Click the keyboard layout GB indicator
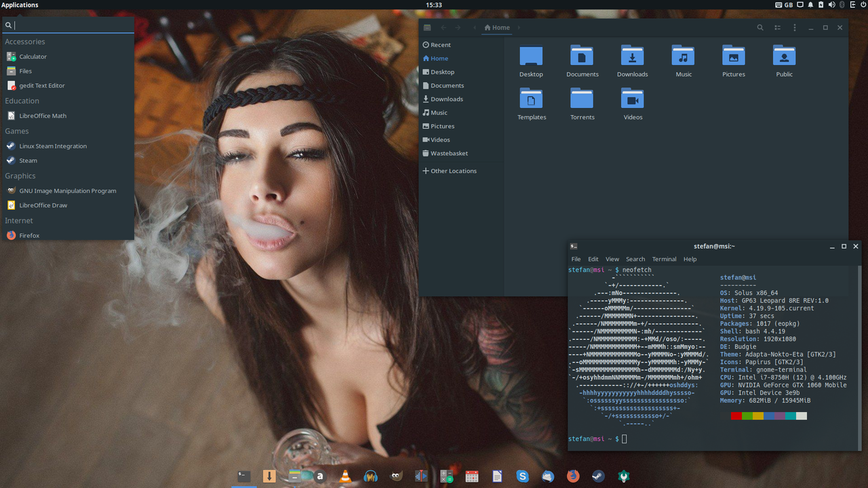The width and height of the screenshot is (868, 488). 784,5
